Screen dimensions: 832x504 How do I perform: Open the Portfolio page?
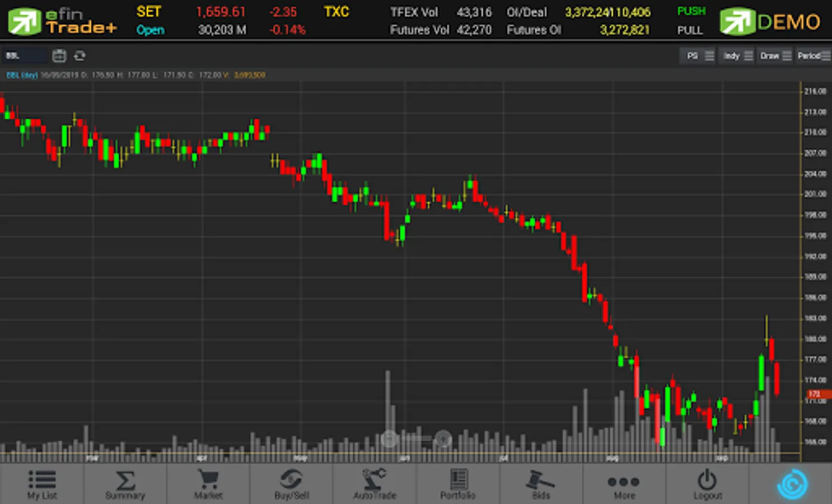click(x=458, y=483)
